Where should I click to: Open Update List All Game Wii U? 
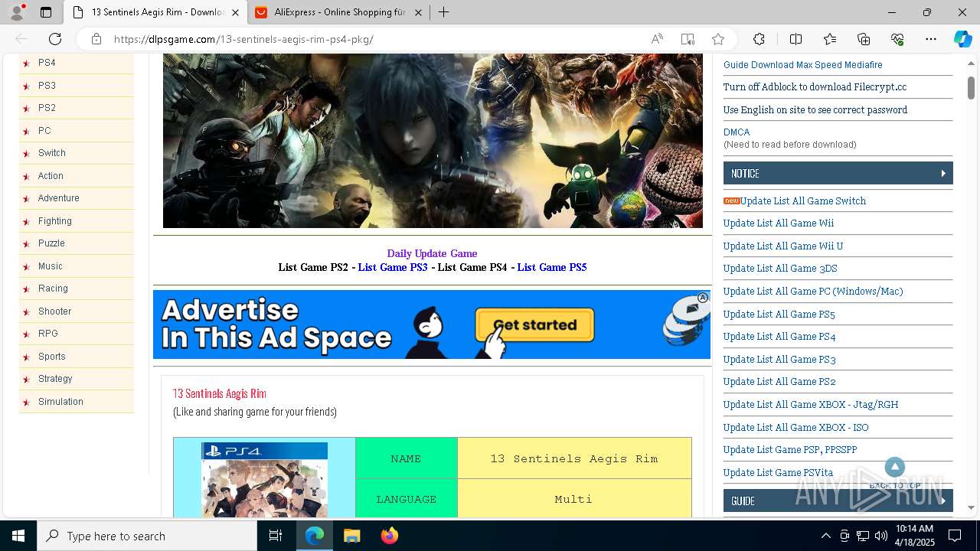click(783, 246)
